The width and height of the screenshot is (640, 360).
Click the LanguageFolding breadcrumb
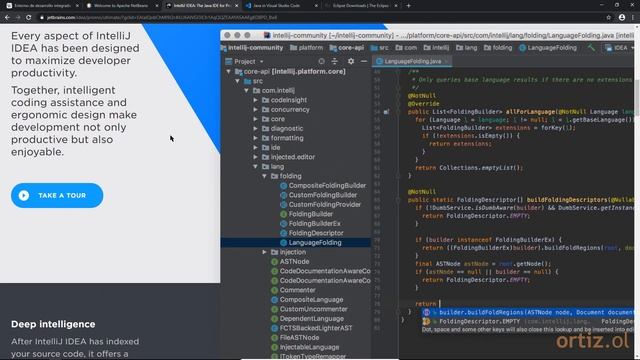pyautogui.click(x=548, y=48)
